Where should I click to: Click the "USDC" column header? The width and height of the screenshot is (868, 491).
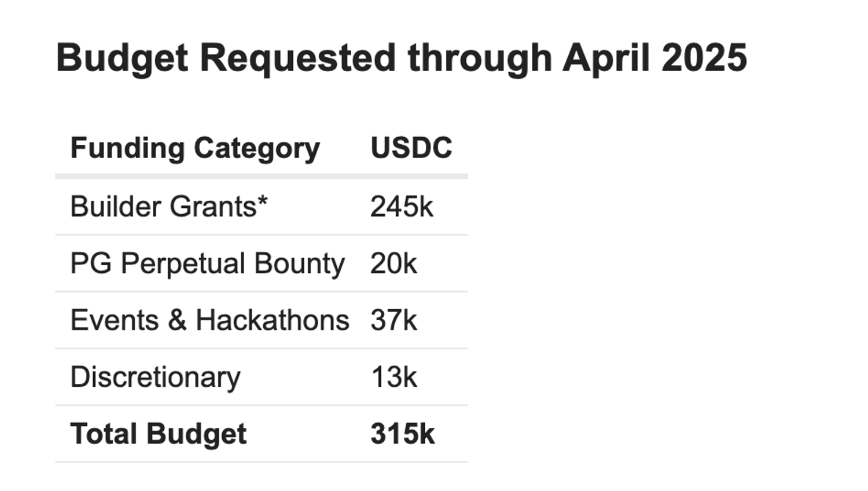tap(411, 148)
